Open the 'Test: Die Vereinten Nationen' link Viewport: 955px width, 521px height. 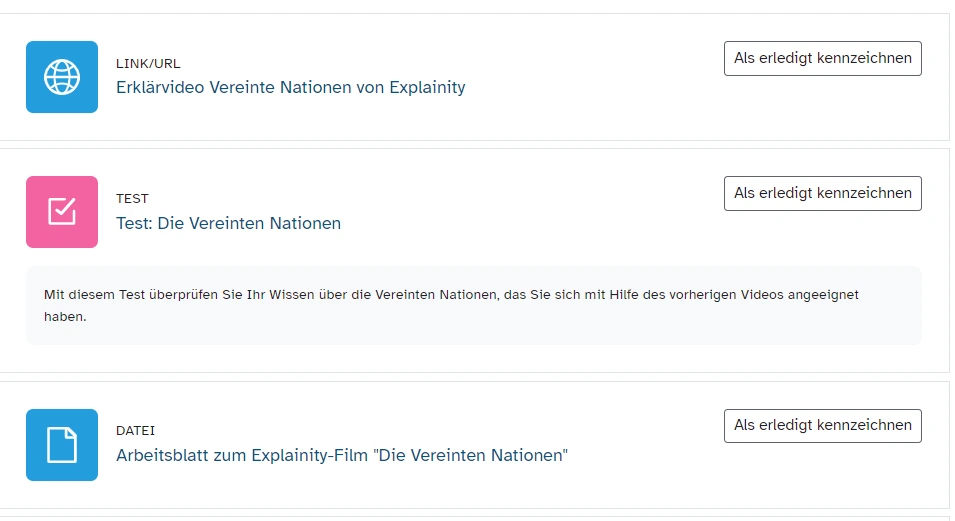228,223
